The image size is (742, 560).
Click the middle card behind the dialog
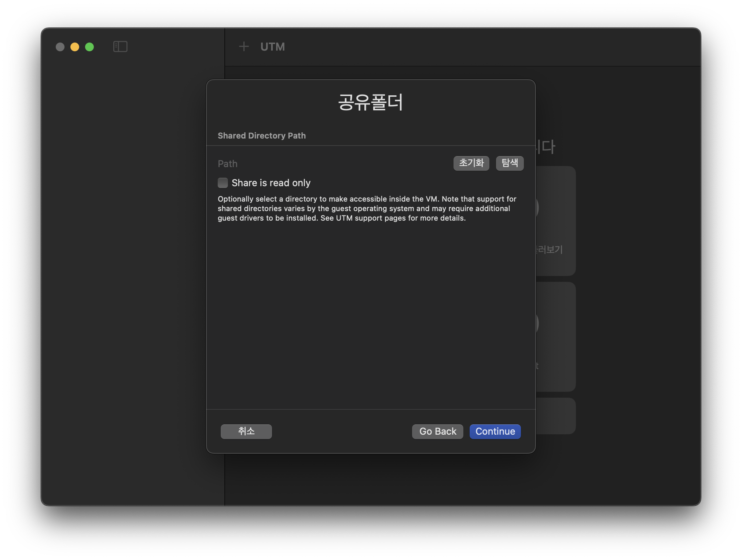[555, 336]
